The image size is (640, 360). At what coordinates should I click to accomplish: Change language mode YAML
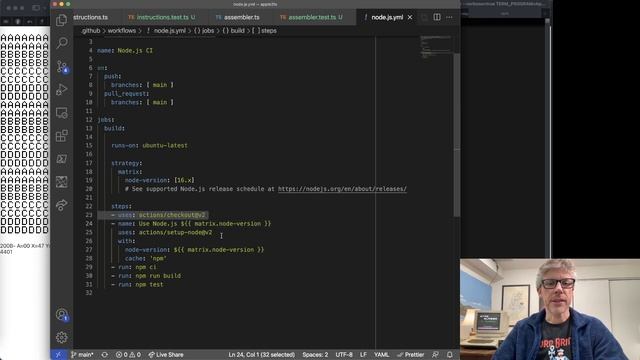tap(382, 355)
